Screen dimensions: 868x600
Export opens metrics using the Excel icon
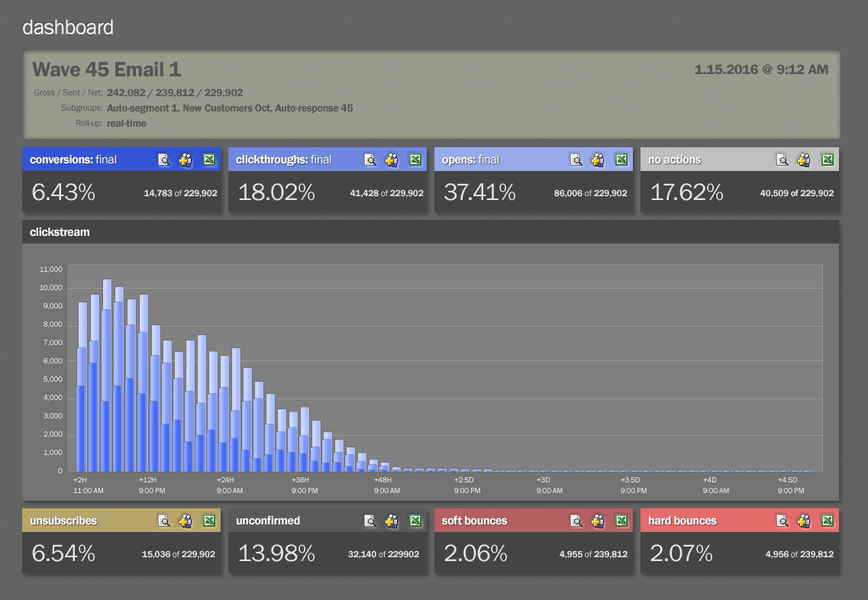[x=620, y=160]
